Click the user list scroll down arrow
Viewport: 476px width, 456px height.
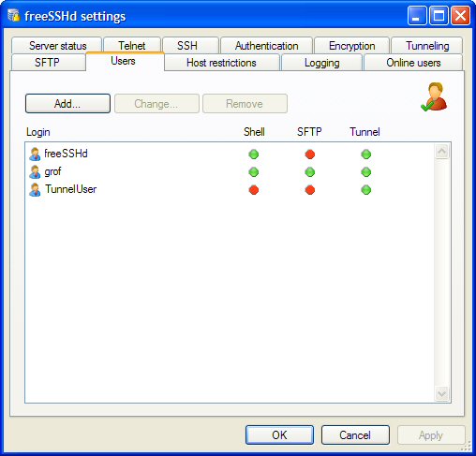click(x=441, y=393)
